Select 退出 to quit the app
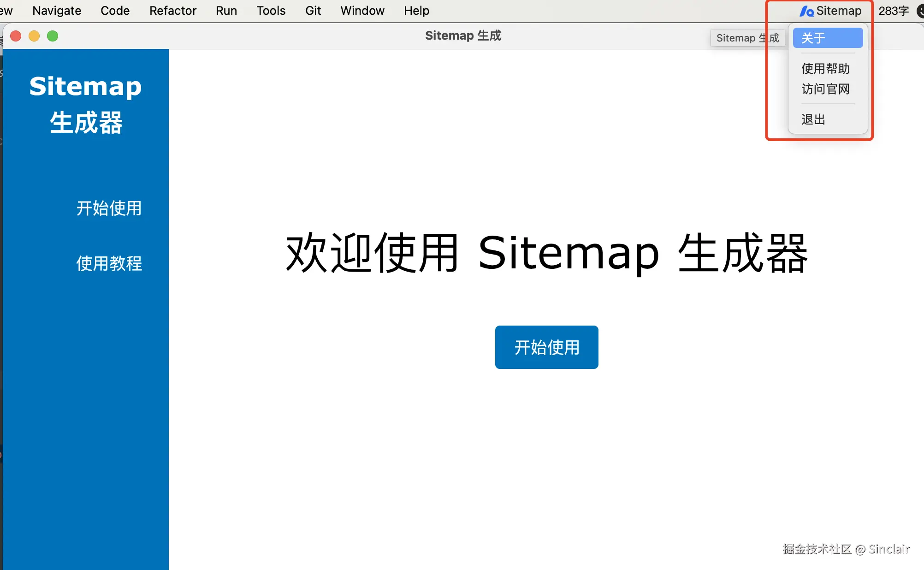 813,119
